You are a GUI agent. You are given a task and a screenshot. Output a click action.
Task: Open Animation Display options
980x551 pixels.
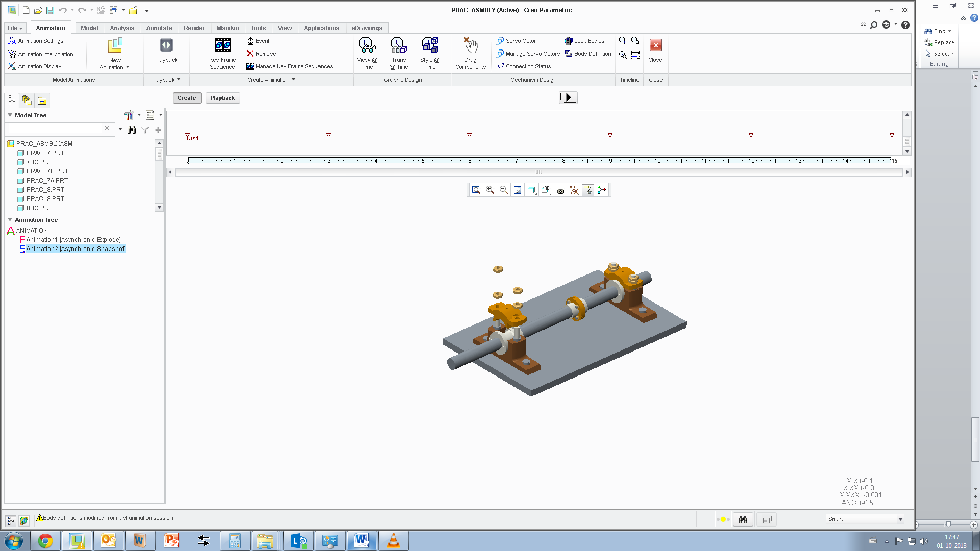tap(35, 66)
